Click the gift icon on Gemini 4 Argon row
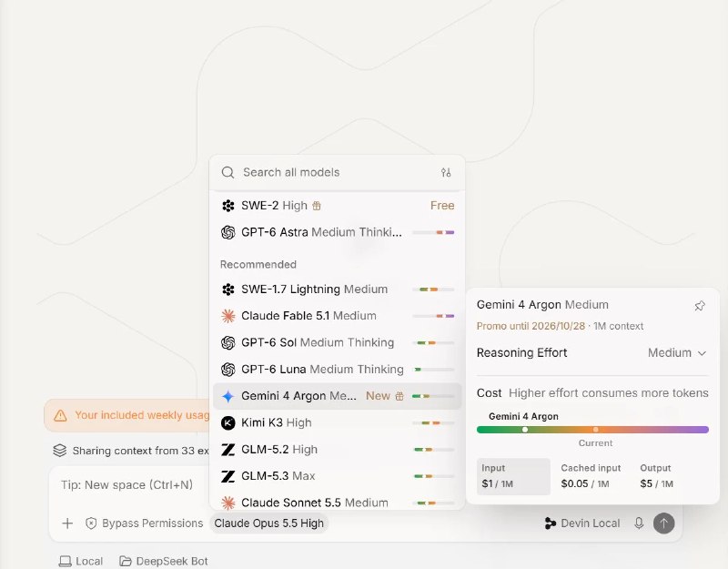 coord(399,396)
